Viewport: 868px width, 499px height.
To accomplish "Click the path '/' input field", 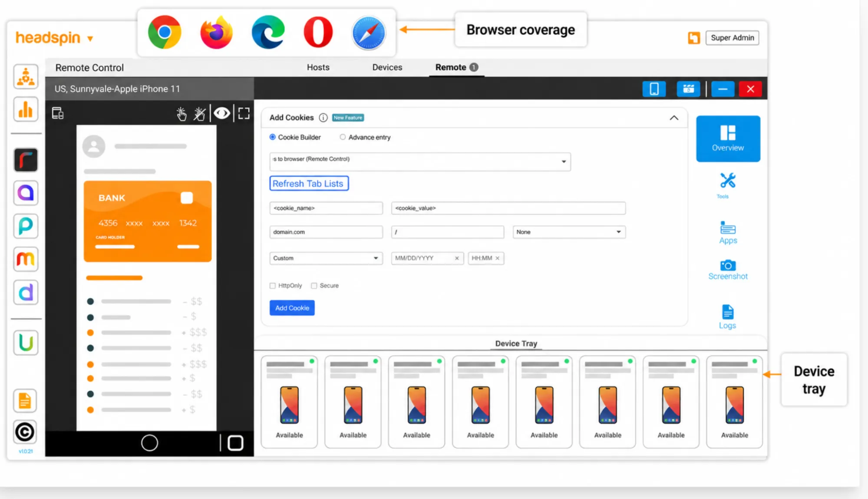I will coord(448,232).
